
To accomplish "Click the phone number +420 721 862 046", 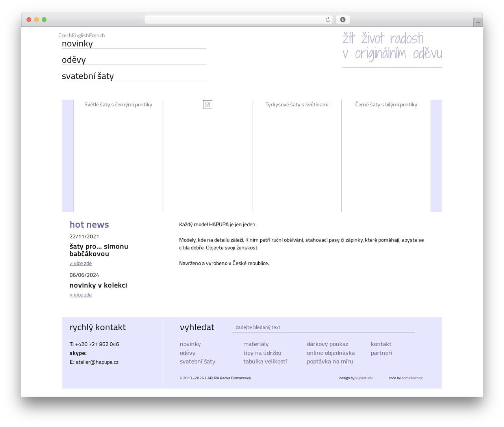I will 97,344.
